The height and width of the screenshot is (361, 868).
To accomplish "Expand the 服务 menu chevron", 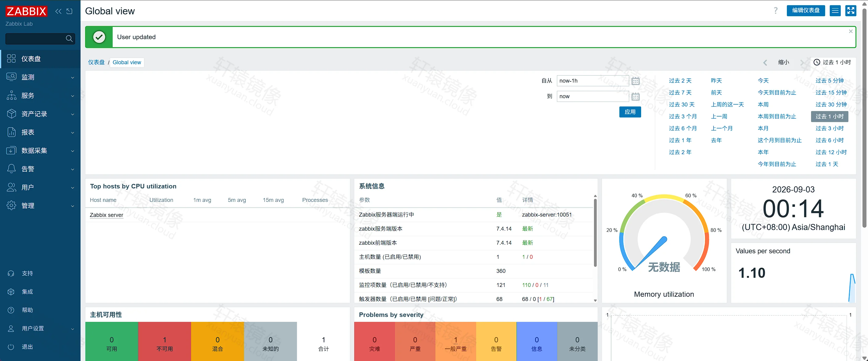I will [x=73, y=96].
